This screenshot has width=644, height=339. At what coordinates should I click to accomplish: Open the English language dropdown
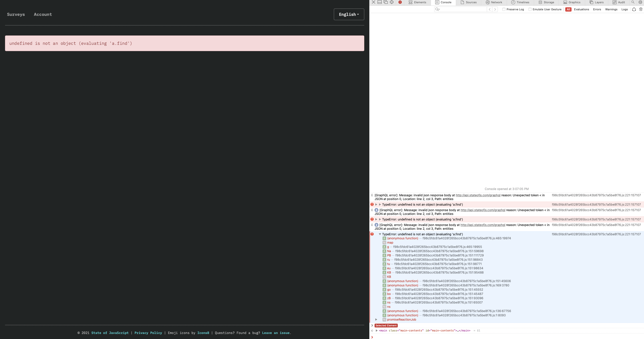click(349, 14)
